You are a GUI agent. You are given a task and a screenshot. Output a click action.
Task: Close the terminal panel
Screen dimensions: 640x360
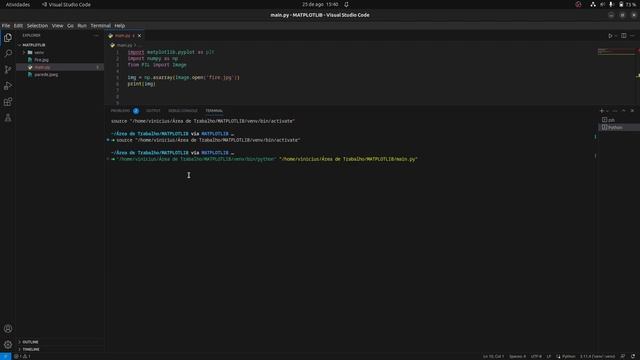(632, 111)
